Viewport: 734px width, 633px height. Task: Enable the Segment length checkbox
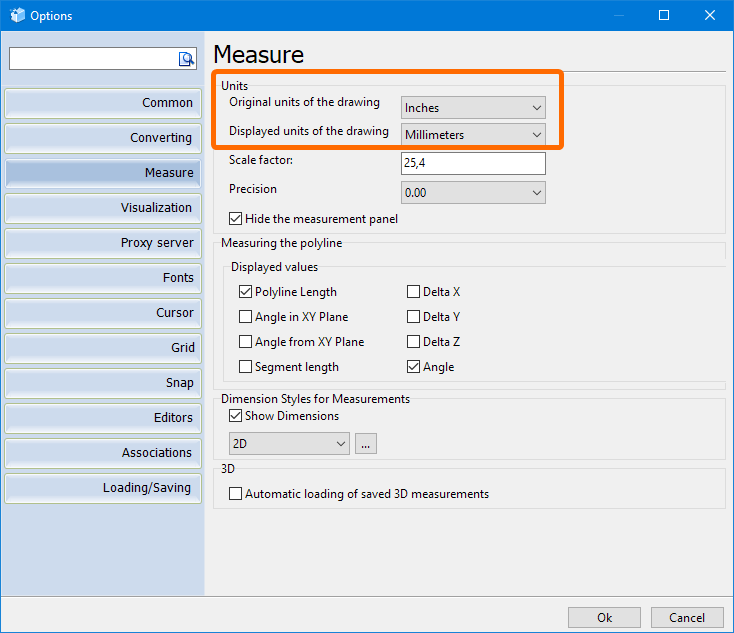(x=245, y=367)
